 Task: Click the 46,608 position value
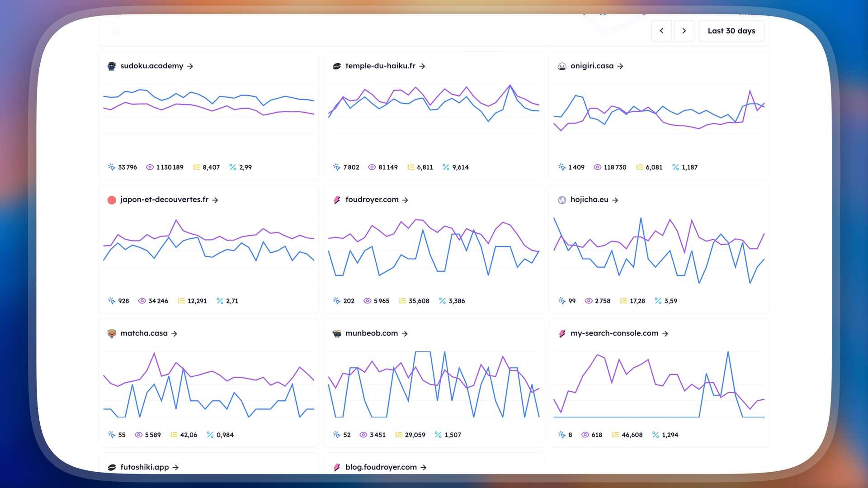point(632,435)
